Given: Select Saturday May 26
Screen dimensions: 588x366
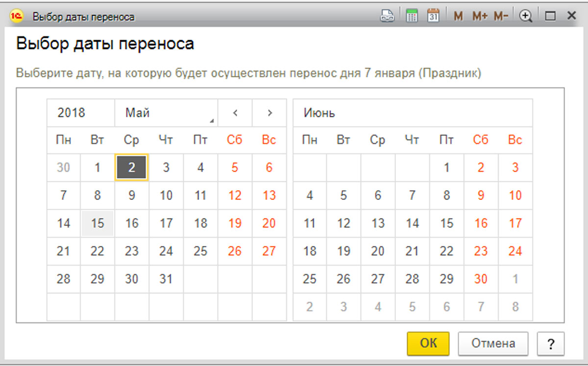Looking at the screenshot, I should [x=235, y=251].
